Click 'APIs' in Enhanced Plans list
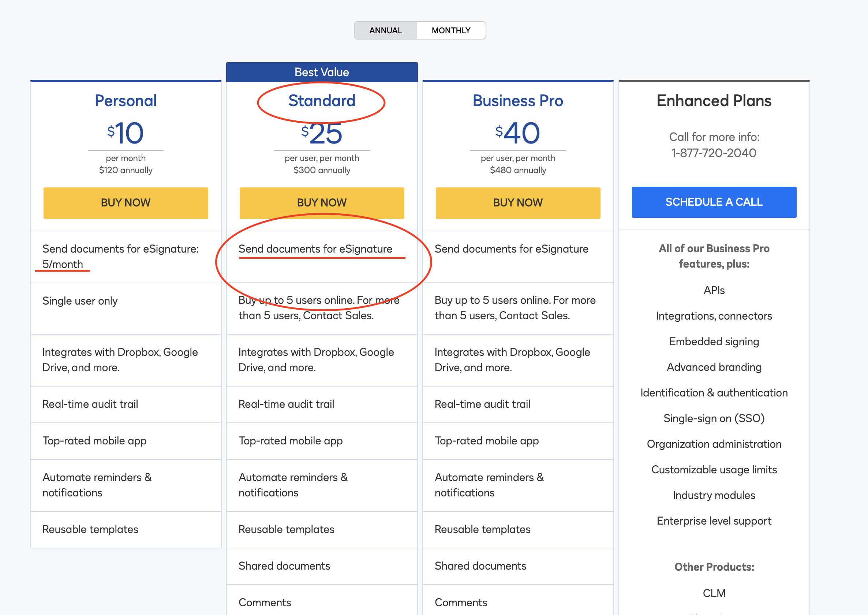Viewport: 868px width, 615px height. (714, 290)
